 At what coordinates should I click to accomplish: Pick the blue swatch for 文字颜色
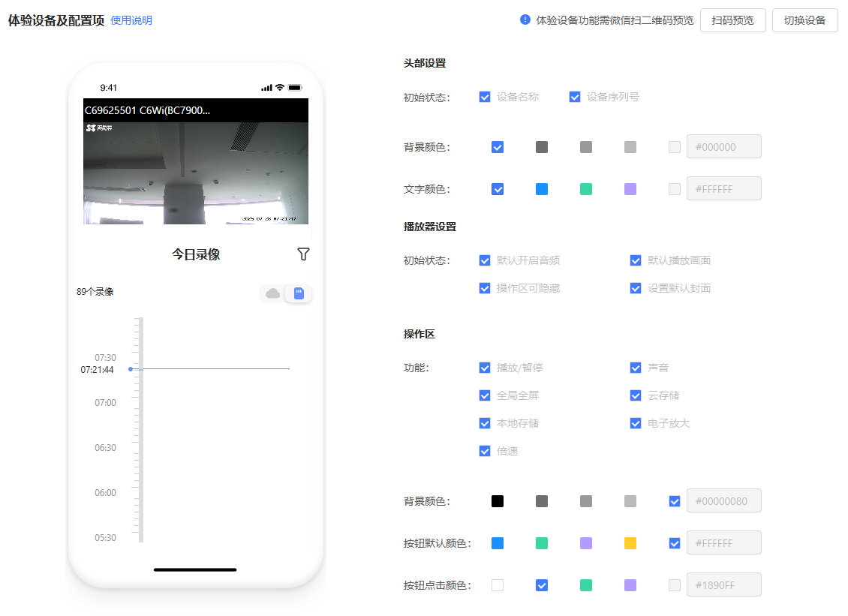542,189
